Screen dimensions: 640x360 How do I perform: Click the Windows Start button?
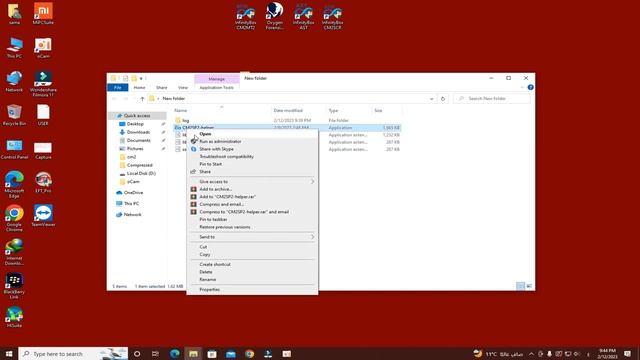9,354
